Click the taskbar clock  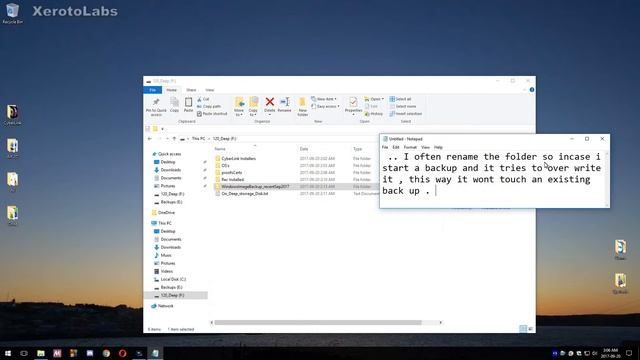[x=611, y=353]
